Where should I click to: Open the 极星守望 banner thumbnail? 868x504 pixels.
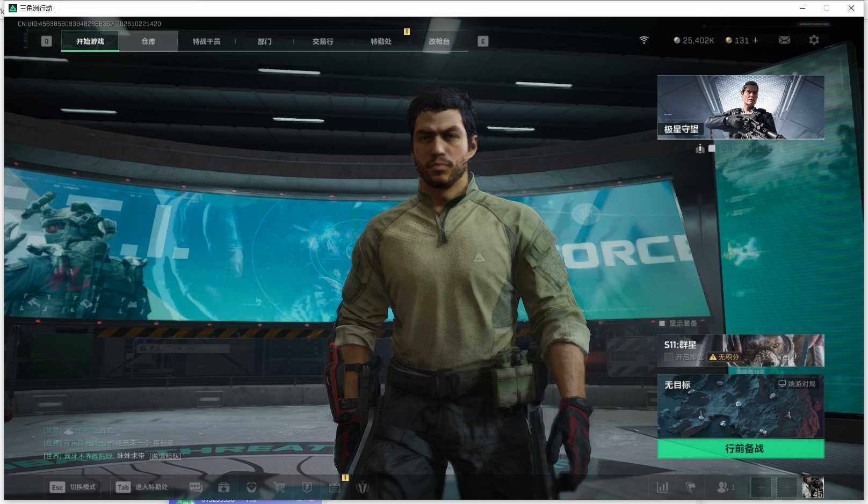coord(741,107)
